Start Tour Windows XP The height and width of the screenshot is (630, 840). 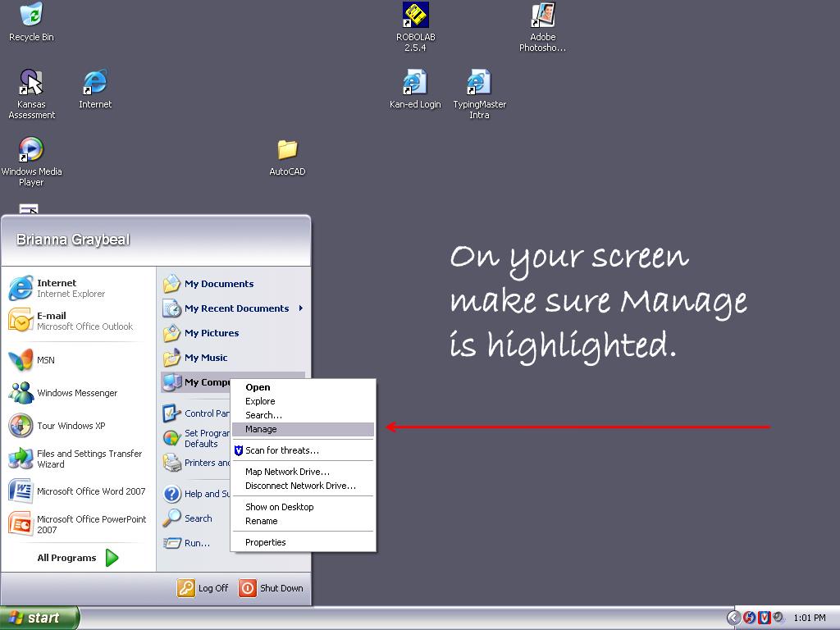78,426
